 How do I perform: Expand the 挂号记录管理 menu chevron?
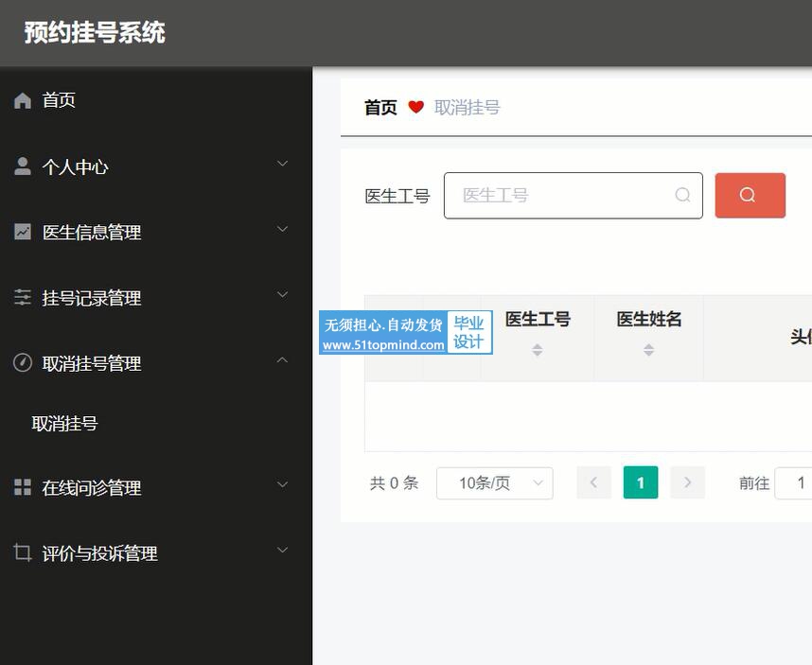(x=282, y=294)
